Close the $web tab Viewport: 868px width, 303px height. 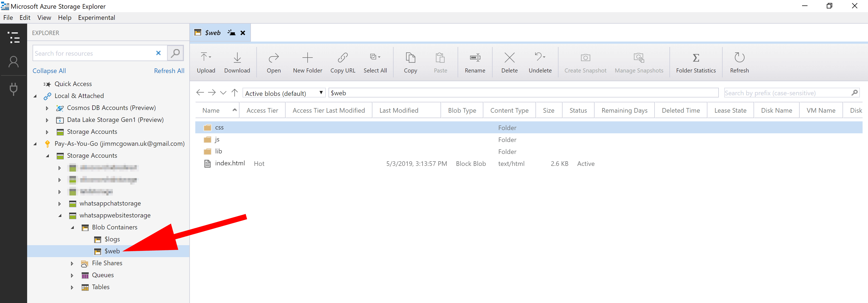[242, 33]
